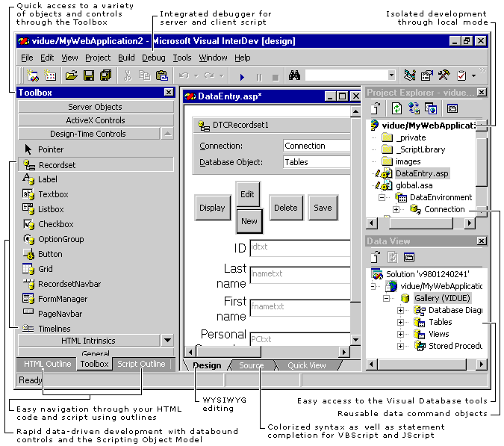Open the Debug menu
Viewport: 504px width, 446px height.
click(154, 58)
